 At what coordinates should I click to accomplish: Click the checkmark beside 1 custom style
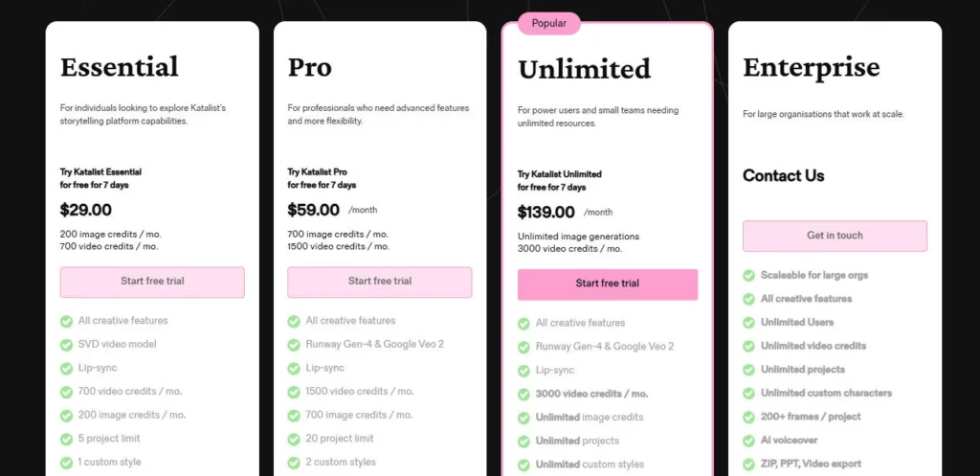pyautogui.click(x=66, y=463)
